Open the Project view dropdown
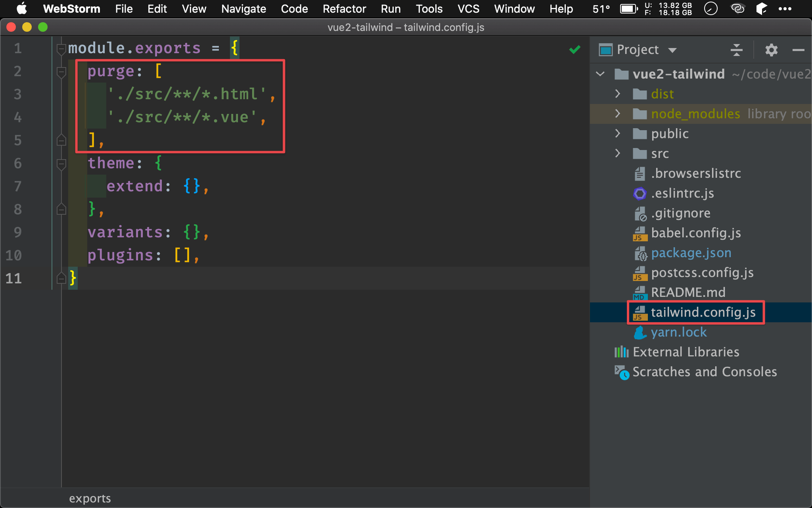Screen dimensions: 812x508 pyautogui.click(x=672, y=50)
